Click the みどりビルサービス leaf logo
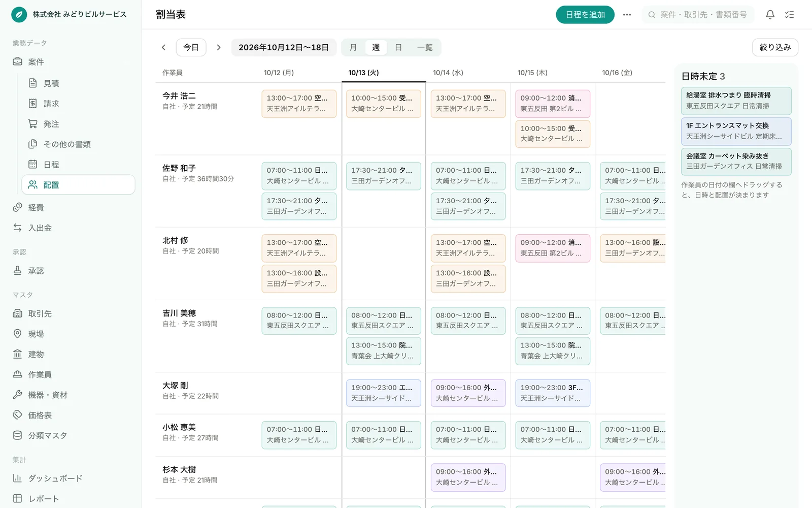Image resolution: width=812 pixels, height=508 pixels. 19,15
